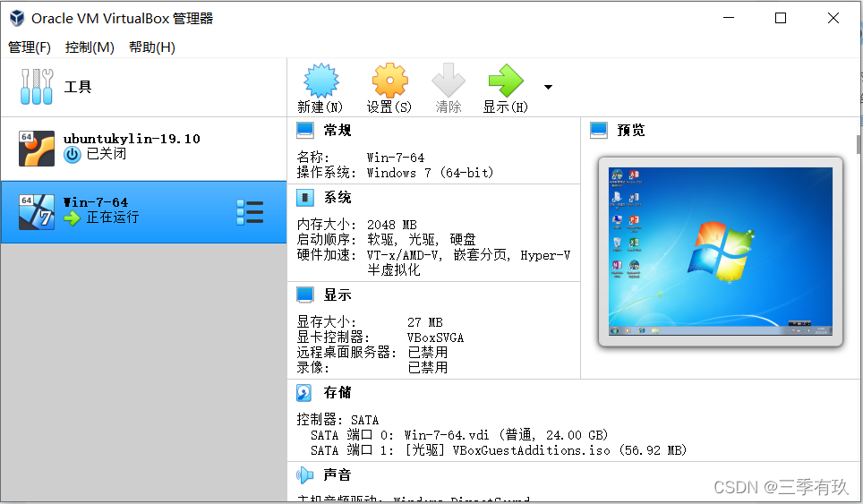Click the 2048 MB memory size value

point(392,225)
